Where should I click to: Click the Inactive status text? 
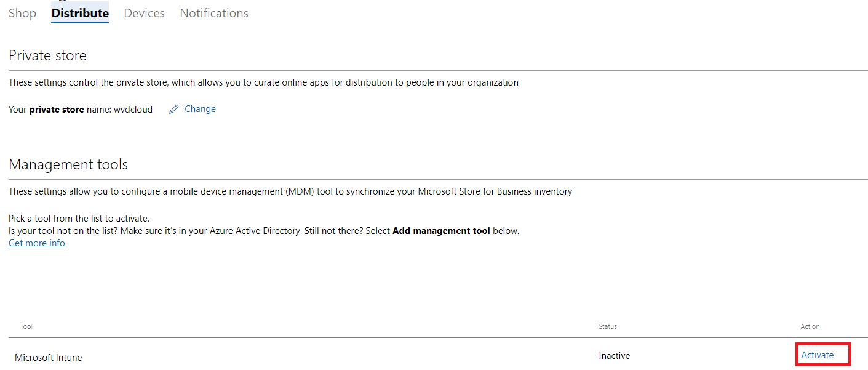click(x=615, y=356)
